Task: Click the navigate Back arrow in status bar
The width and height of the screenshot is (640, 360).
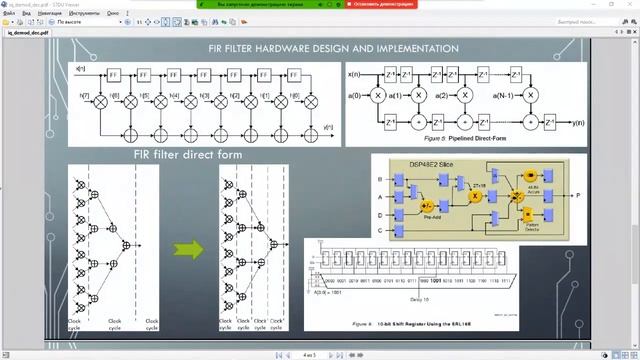Action: (x=352, y=356)
